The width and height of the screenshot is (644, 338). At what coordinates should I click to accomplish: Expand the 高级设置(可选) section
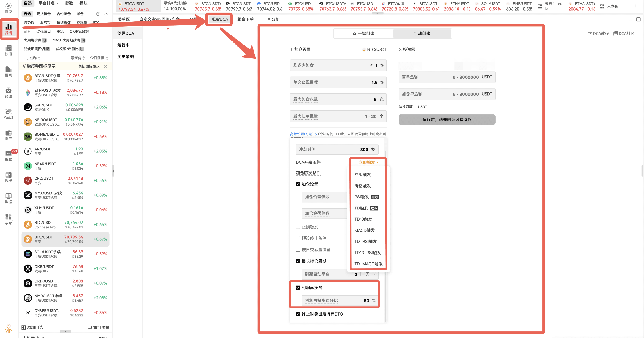pos(302,134)
